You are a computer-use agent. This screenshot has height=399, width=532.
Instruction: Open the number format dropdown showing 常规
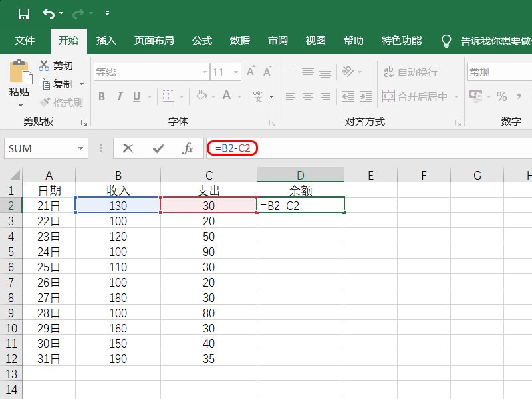502,71
